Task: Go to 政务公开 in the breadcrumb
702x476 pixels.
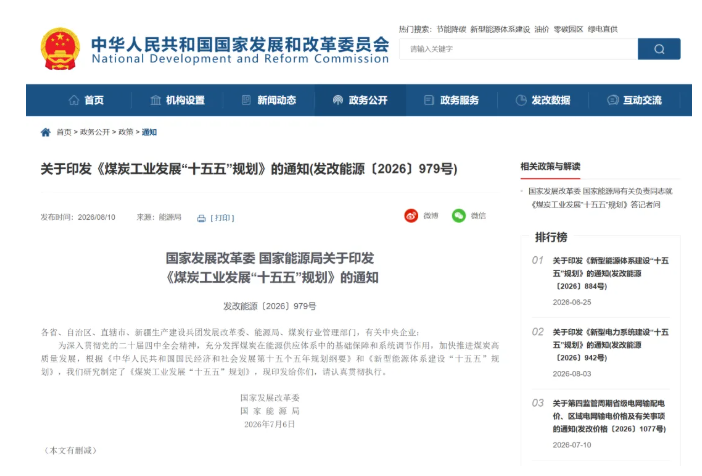Action: click(95, 132)
